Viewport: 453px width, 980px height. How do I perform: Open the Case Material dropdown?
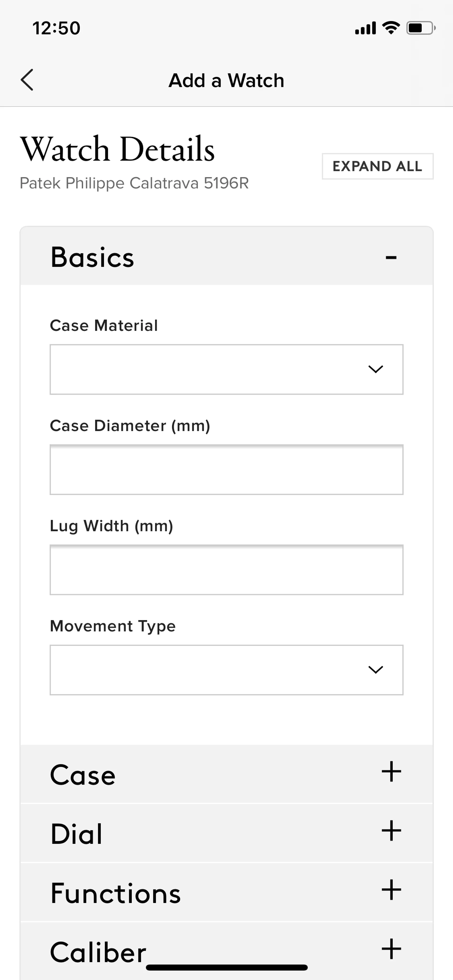226,369
